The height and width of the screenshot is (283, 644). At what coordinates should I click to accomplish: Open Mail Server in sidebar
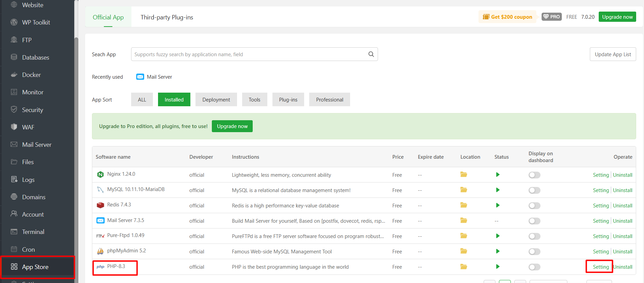tap(37, 144)
